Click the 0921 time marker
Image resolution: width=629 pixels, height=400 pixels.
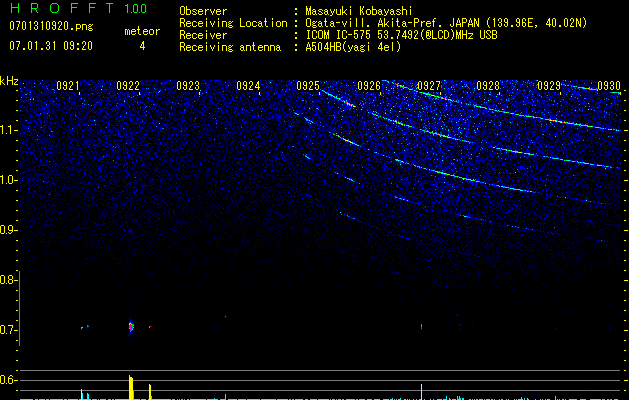pos(67,85)
